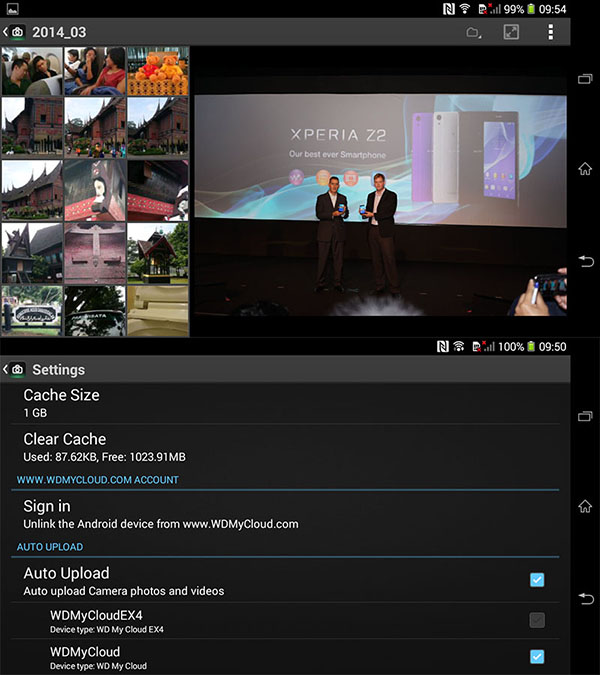
Task: Tap recent apps button in upper screen
Action: [x=585, y=79]
